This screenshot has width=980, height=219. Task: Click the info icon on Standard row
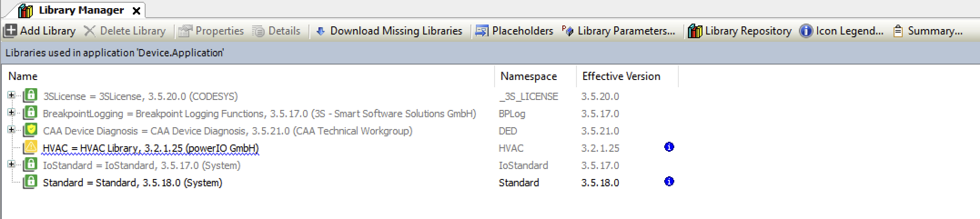[x=669, y=182]
